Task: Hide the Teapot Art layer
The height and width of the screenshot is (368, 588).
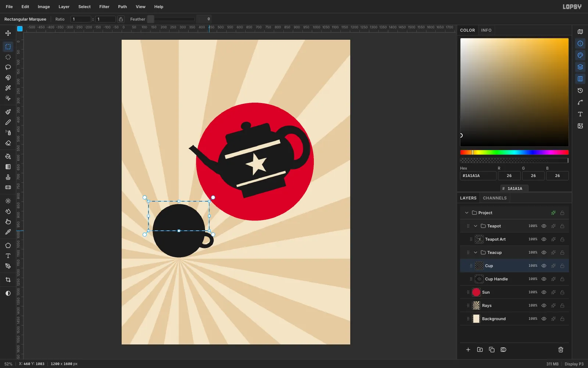Action: pyautogui.click(x=544, y=239)
